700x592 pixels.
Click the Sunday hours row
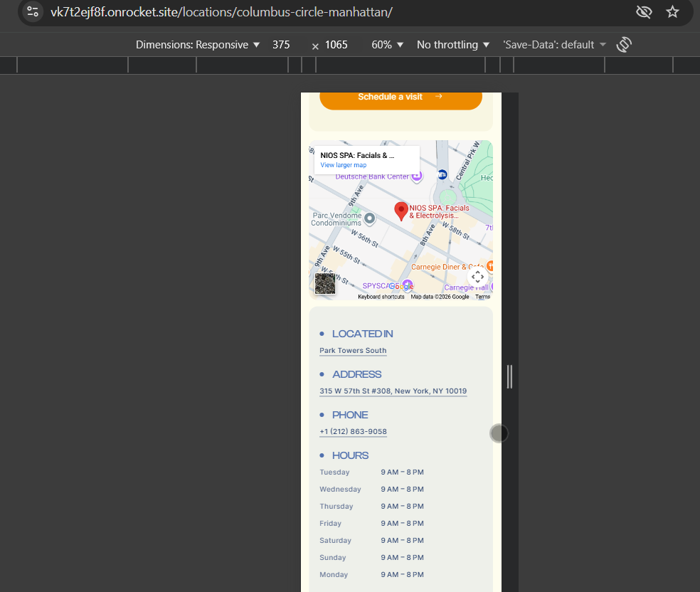click(x=371, y=558)
